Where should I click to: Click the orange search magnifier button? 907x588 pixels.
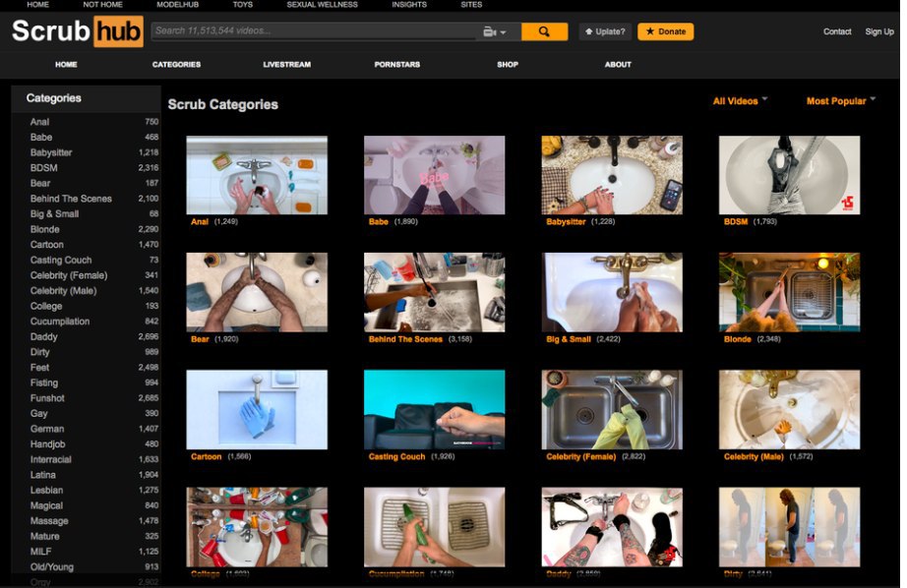544,31
